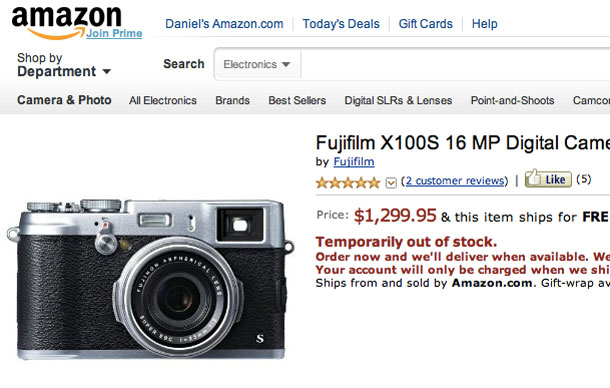The height and width of the screenshot is (388, 610).
Task: Click the Like thumbs-up button
Action: (548, 179)
